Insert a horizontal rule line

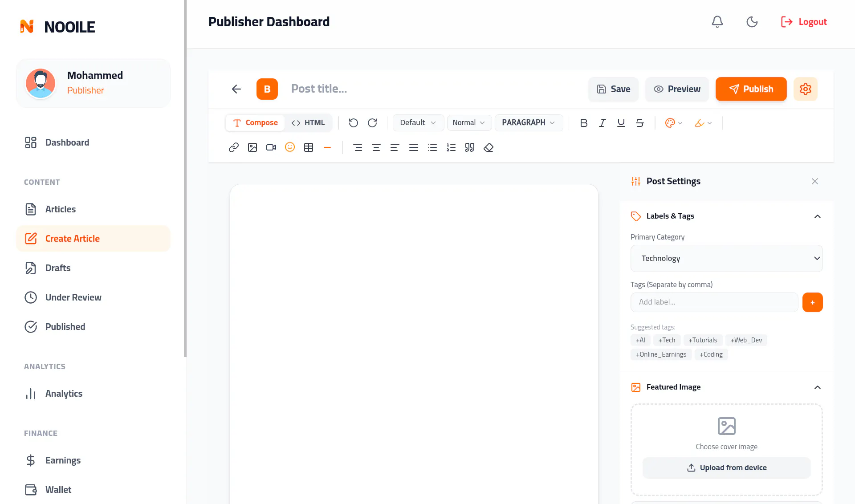pyautogui.click(x=327, y=147)
